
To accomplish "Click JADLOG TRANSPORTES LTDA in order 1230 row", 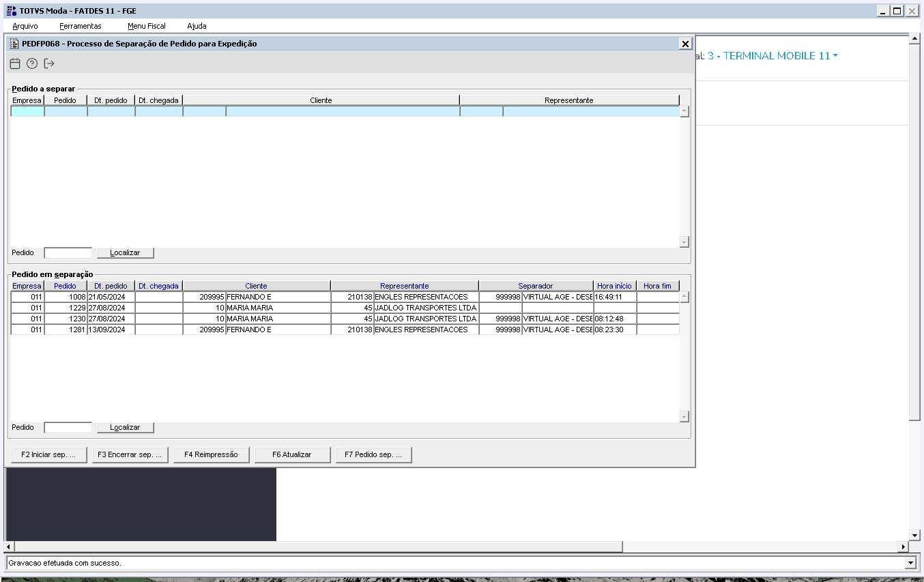I will click(x=426, y=319).
